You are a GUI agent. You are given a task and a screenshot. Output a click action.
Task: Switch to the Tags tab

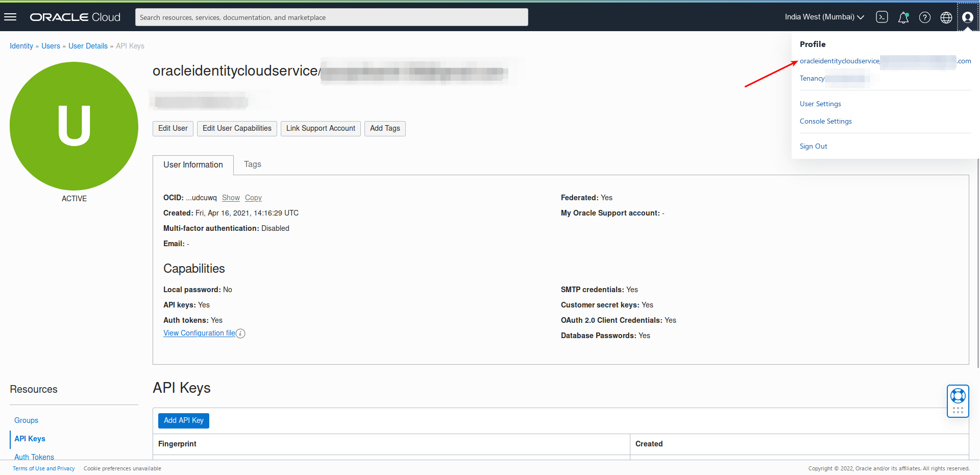coord(253,164)
